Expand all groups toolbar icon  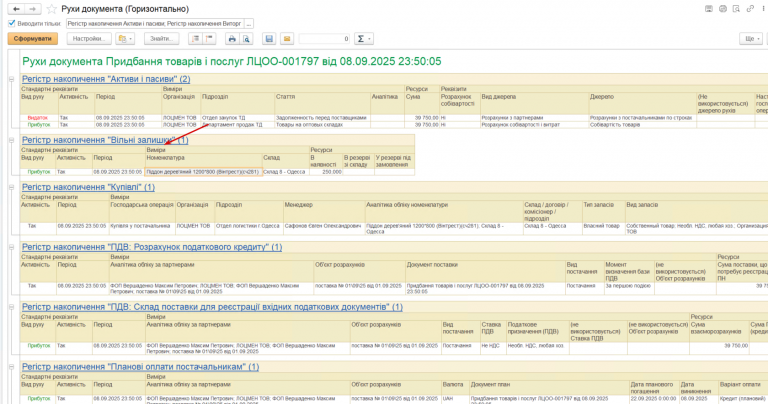195,39
